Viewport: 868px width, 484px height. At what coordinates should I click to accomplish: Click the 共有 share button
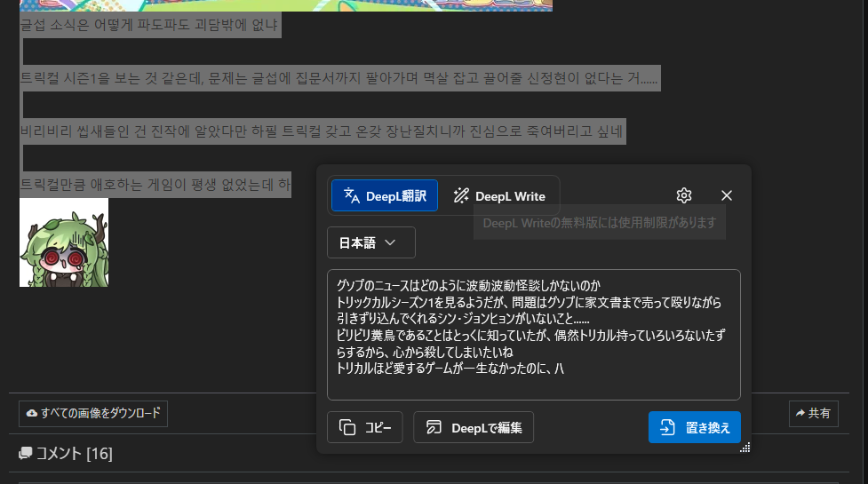tap(813, 413)
